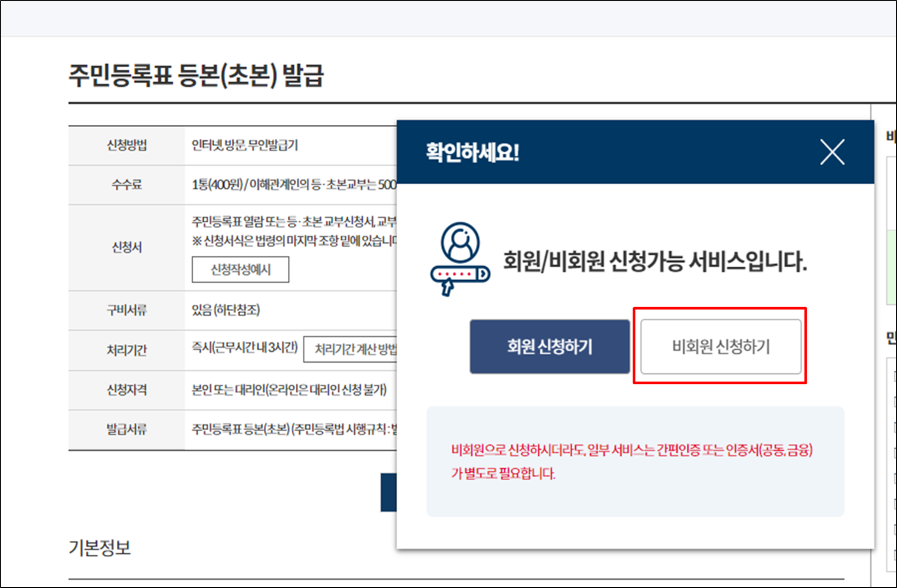Click the 신청자격 row label

(126, 390)
